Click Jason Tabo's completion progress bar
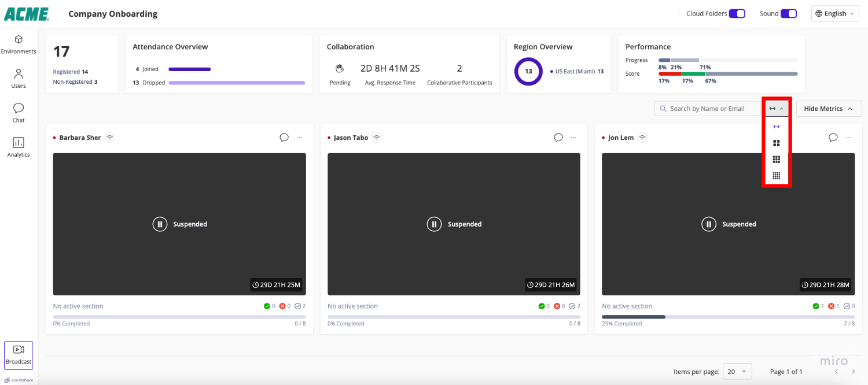 (454, 317)
